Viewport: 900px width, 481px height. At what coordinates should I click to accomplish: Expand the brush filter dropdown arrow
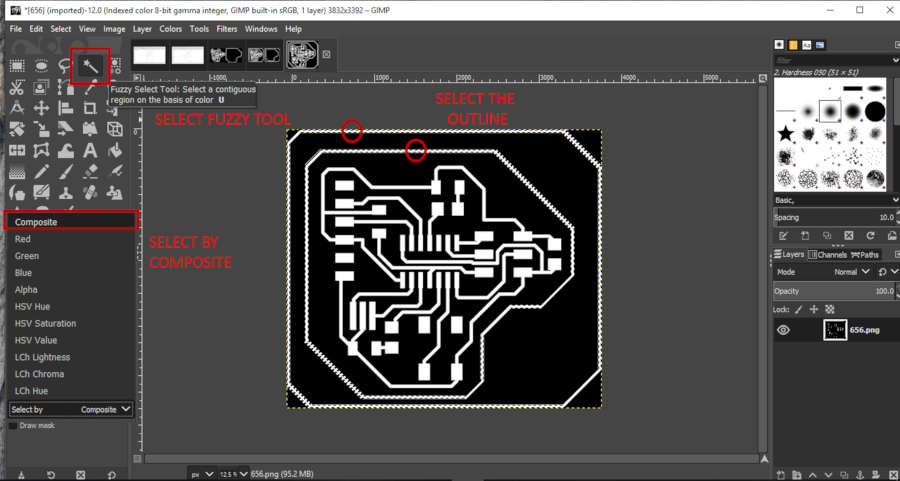895,60
